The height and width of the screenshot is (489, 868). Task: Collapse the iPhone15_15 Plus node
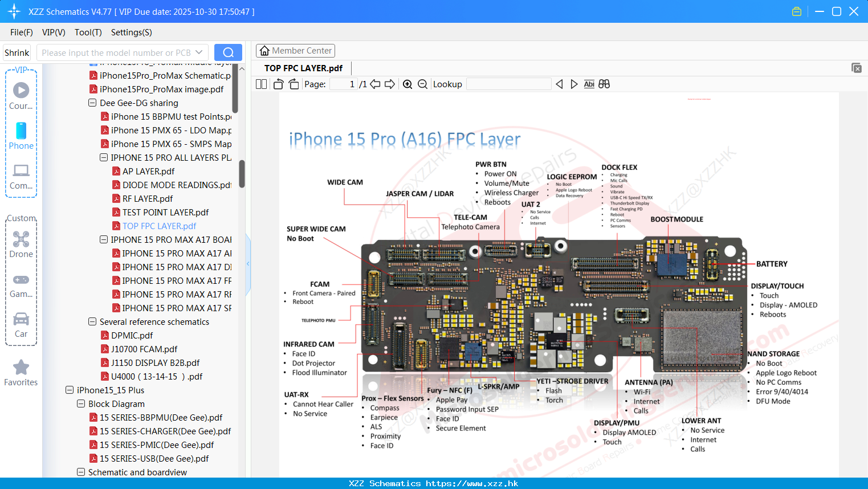pos(70,390)
